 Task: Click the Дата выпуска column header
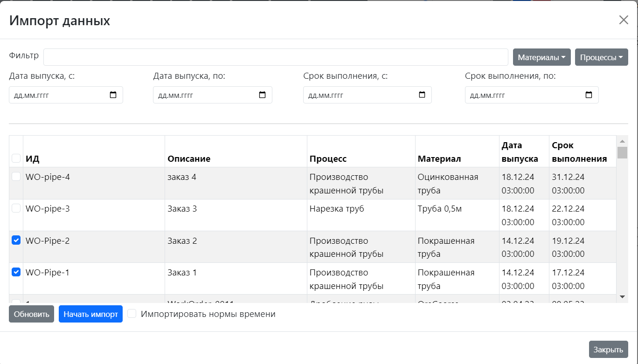coord(524,151)
